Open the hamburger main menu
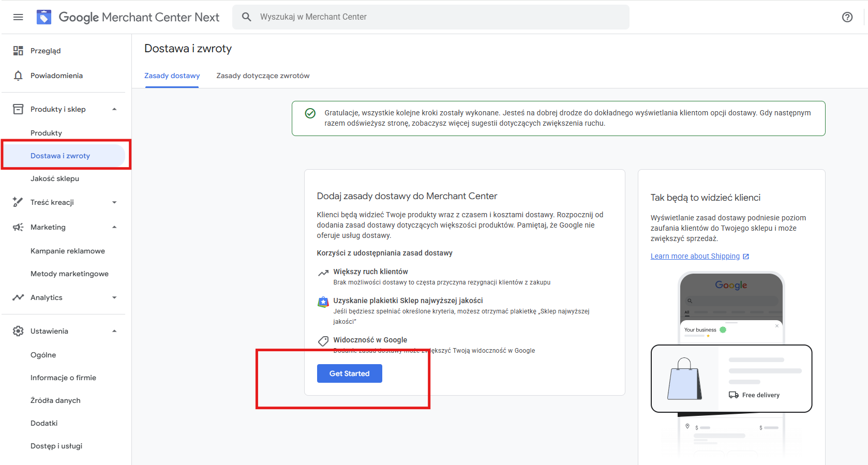The width and height of the screenshot is (868, 465). tap(18, 17)
